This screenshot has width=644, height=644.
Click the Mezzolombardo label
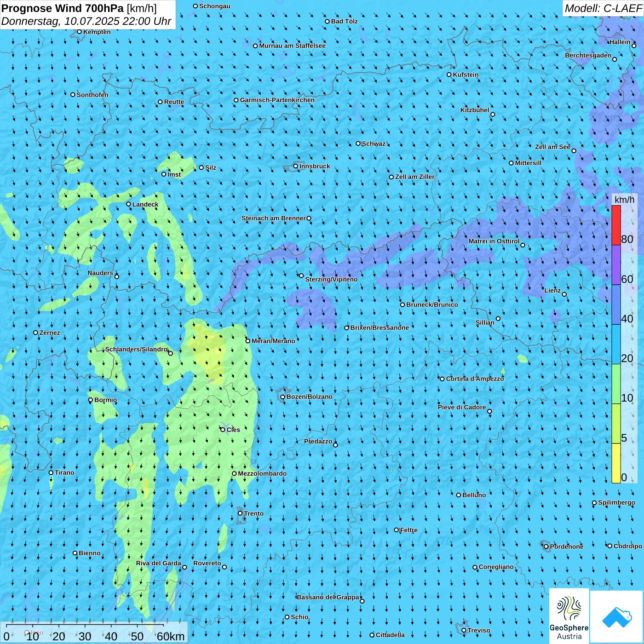(x=262, y=473)
